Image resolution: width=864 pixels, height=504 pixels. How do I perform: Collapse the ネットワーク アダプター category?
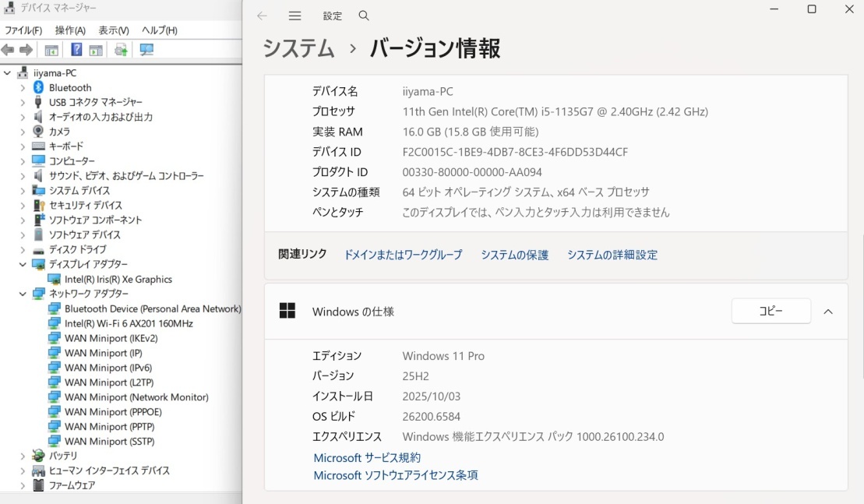tap(23, 294)
